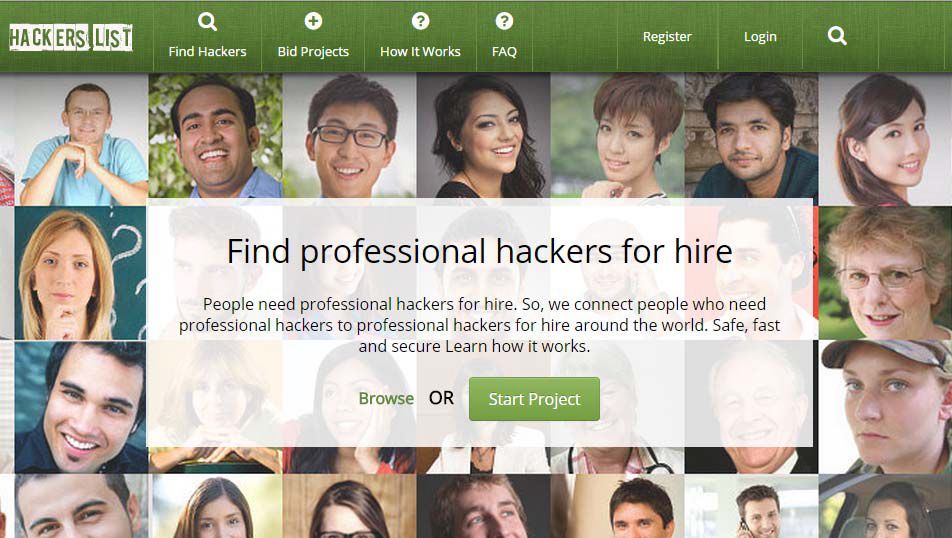Screen dimensions: 952x538
Task: Select the woman wearing a camouflage cap
Action: point(885,406)
